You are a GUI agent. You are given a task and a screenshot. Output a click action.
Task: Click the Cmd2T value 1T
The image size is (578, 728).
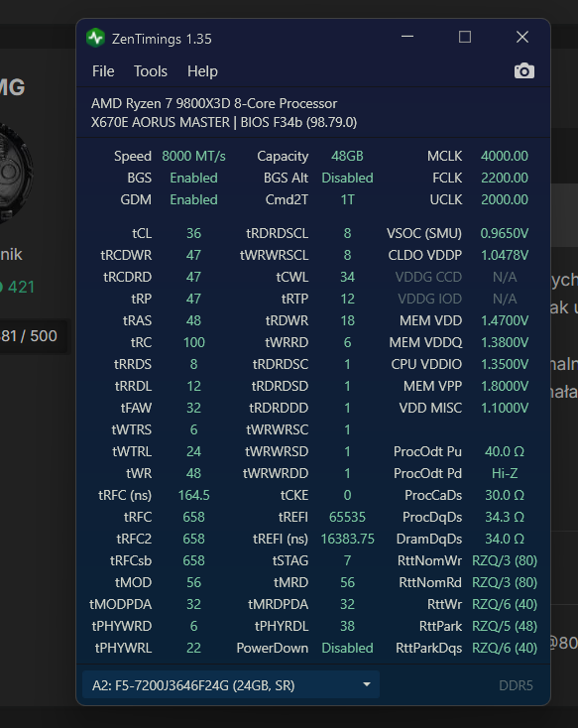(x=347, y=199)
